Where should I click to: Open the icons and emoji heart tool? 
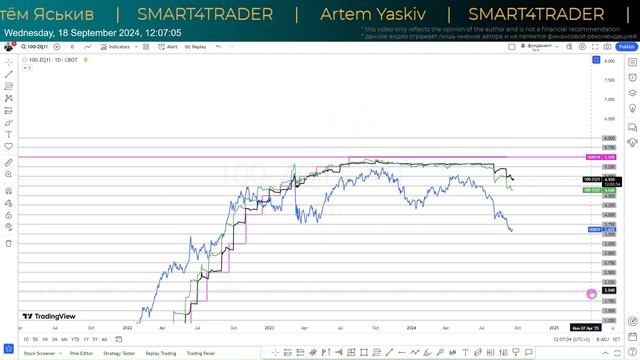9,147
